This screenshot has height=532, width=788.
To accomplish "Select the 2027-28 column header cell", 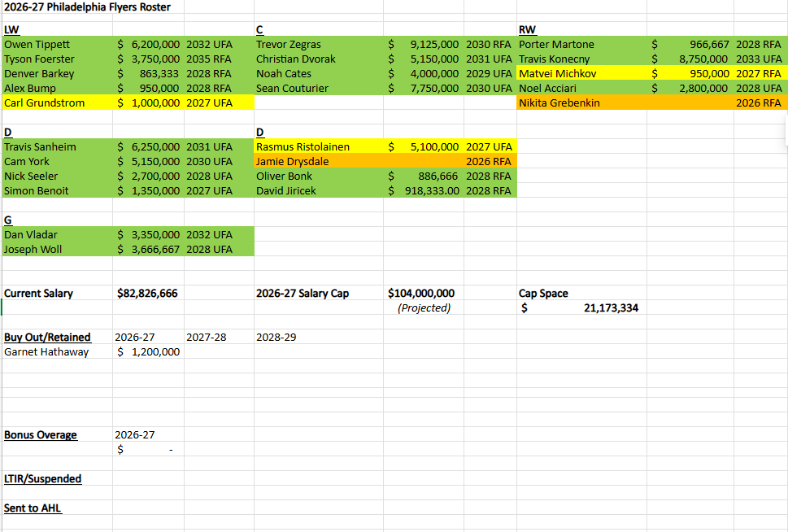I will coord(219,337).
